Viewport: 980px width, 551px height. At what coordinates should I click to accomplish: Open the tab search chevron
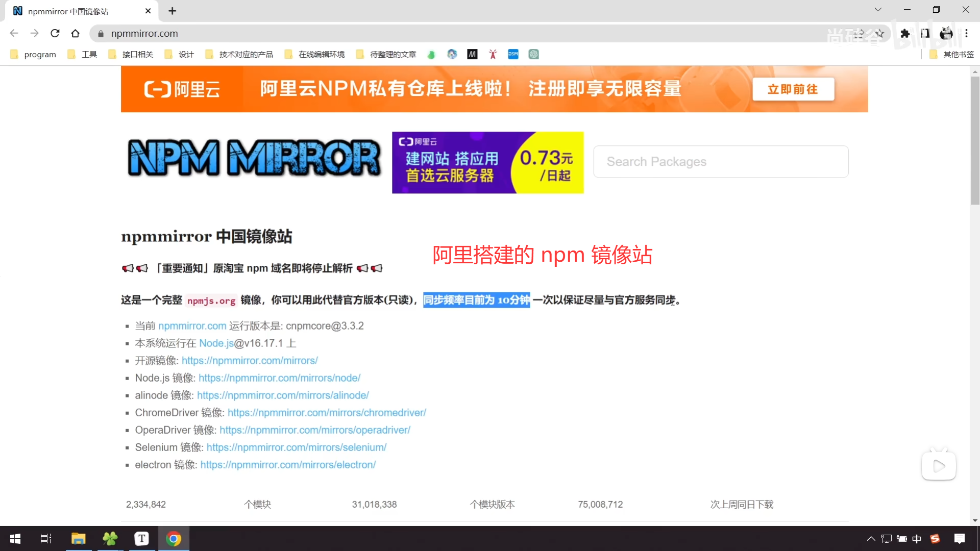click(878, 10)
